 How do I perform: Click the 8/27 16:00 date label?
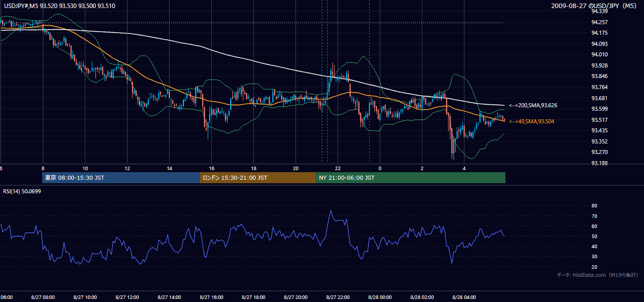(x=211, y=297)
